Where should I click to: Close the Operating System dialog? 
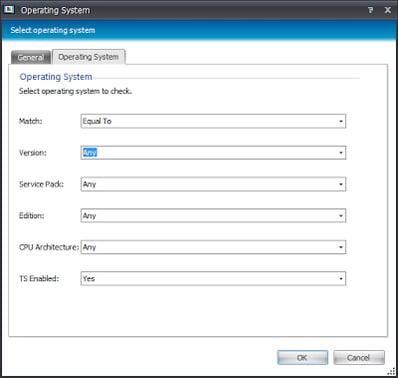tap(388, 10)
